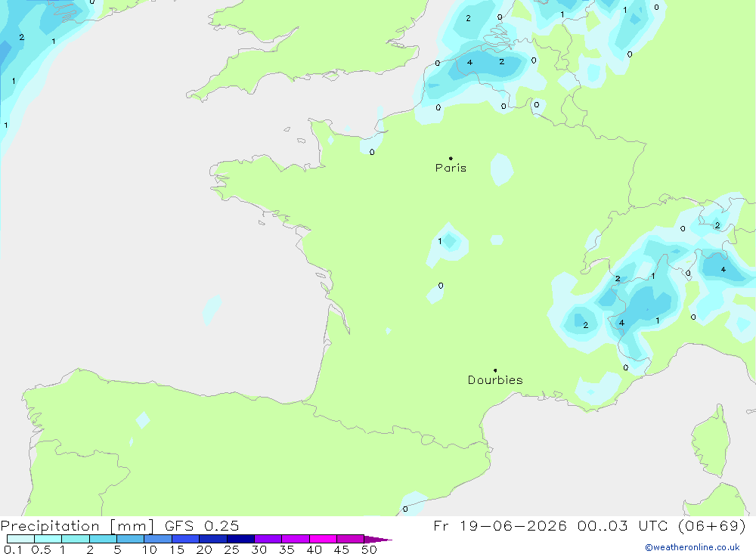
Task: Click the Paris city label
Action: [451, 168]
